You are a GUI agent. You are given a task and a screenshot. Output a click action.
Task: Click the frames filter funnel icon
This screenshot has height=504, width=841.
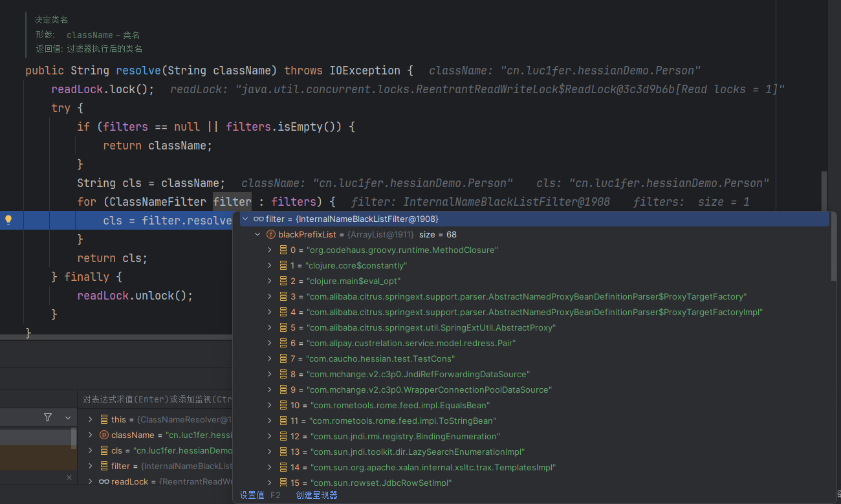[x=48, y=418]
